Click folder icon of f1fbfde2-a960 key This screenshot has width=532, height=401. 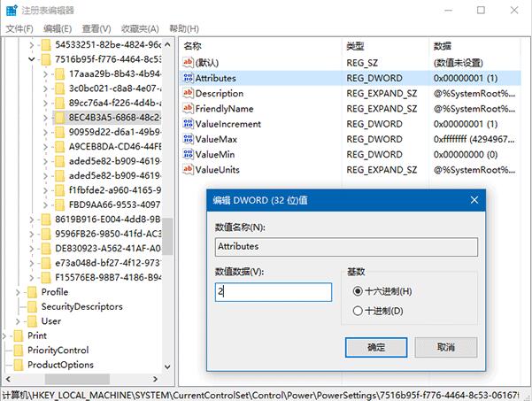[59, 190]
